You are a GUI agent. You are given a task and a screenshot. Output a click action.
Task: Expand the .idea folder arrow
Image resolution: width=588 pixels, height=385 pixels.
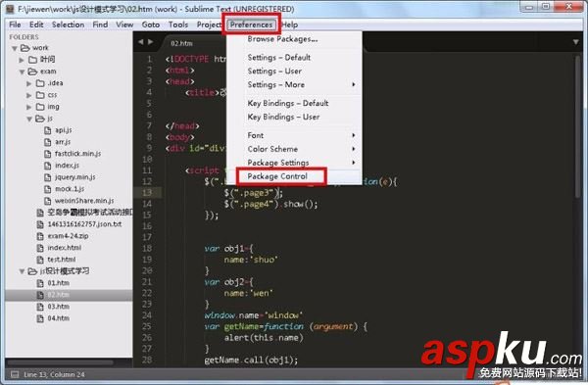point(28,83)
